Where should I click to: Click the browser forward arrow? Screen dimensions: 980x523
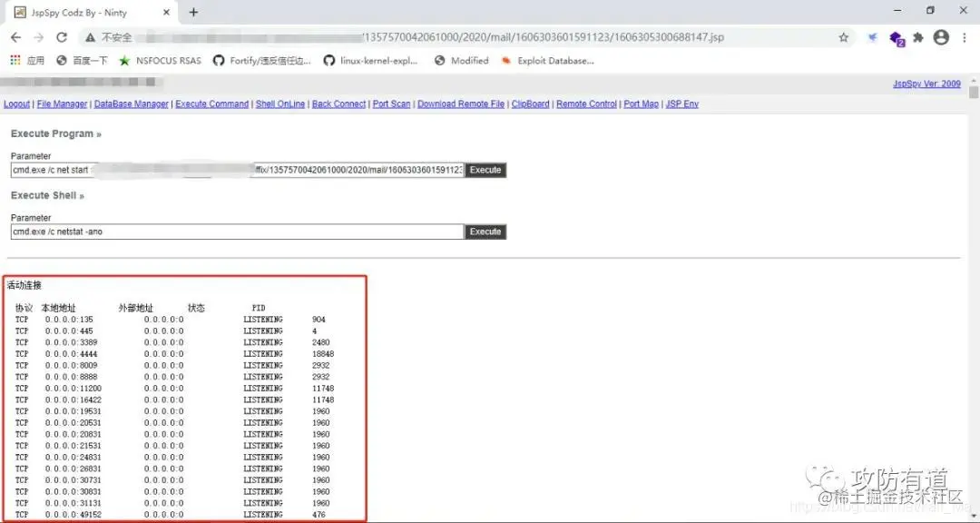(x=39, y=37)
